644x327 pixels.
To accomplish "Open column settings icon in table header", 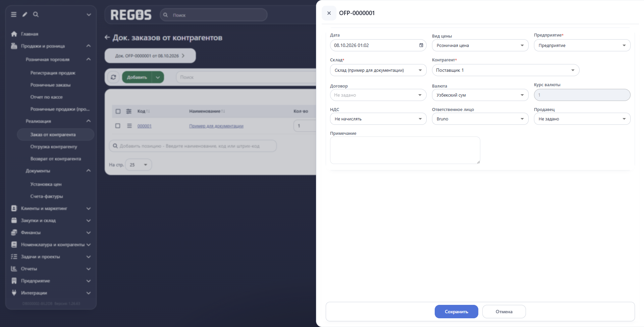I will pyautogui.click(x=129, y=111).
